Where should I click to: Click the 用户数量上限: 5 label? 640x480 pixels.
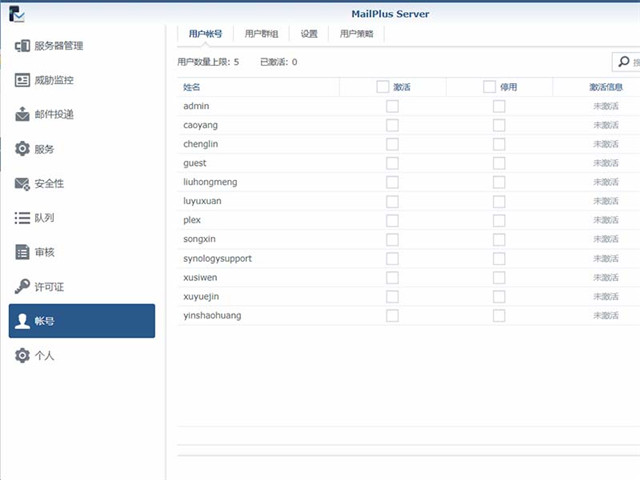click(x=208, y=62)
